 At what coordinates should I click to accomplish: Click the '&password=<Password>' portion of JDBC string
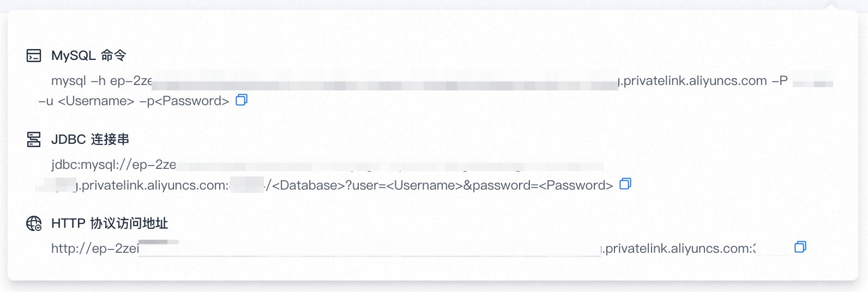538,185
